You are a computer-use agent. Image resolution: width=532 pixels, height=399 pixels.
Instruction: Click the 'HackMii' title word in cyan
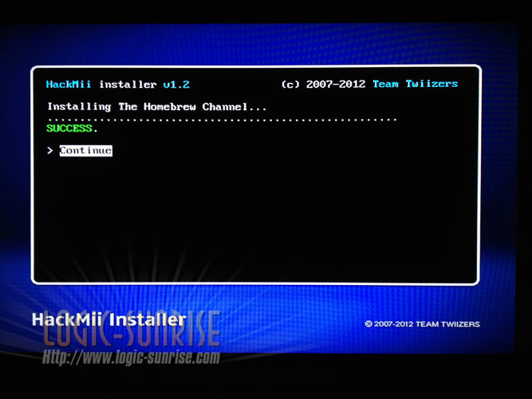(x=69, y=85)
